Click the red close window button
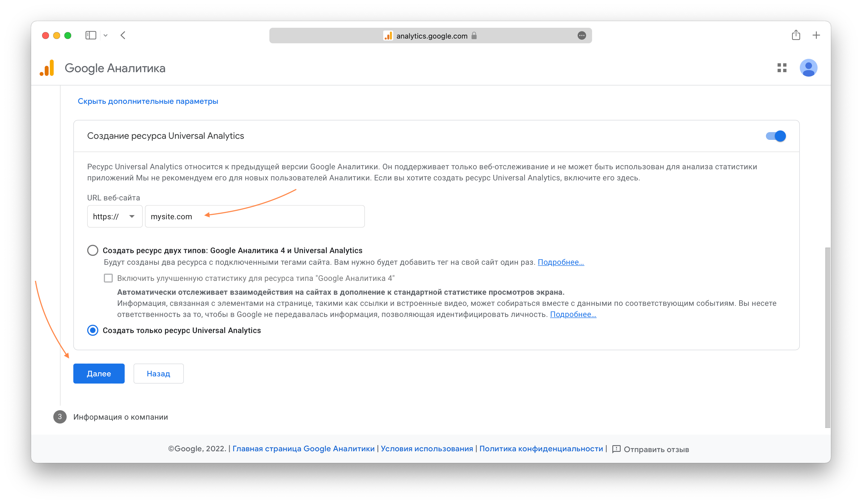 click(46, 36)
